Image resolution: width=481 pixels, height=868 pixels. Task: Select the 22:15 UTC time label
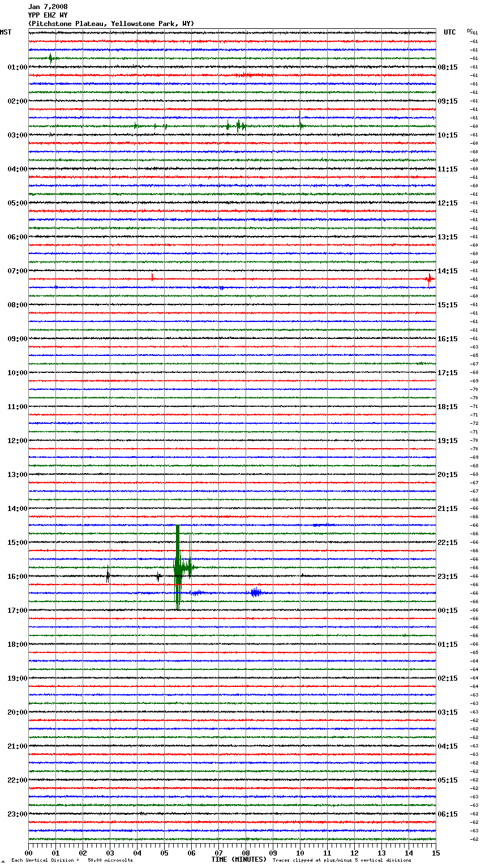(448, 543)
